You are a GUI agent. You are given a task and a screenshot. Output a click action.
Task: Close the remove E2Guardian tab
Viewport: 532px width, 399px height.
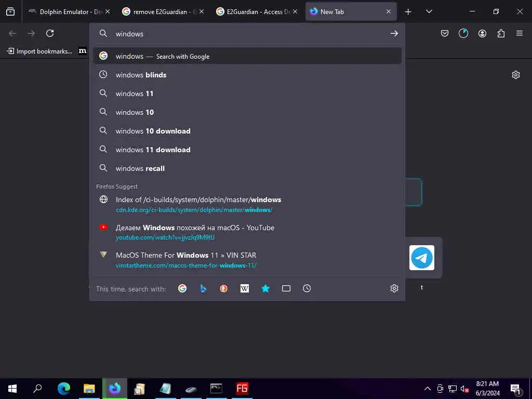coord(202,12)
